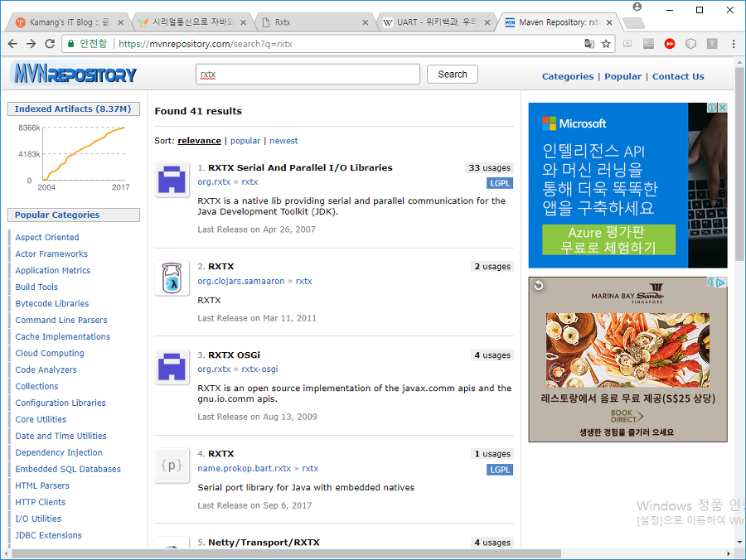Sort results by relevance
The width and height of the screenshot is (746, 560).
coord(199,141)
